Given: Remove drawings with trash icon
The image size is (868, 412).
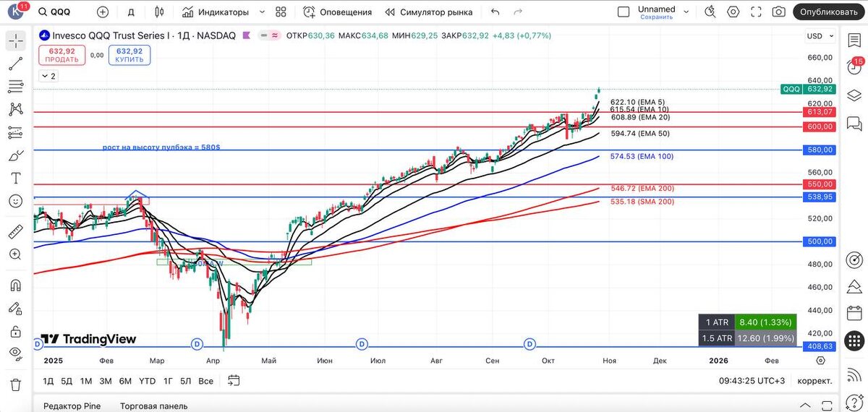Looking at the screenshot, I should 15,385.
